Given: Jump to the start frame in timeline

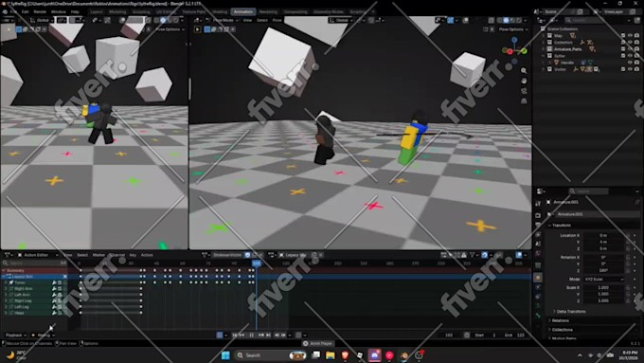Looking at the screenshot, I should pyautogui.click(x=235, y=336).
